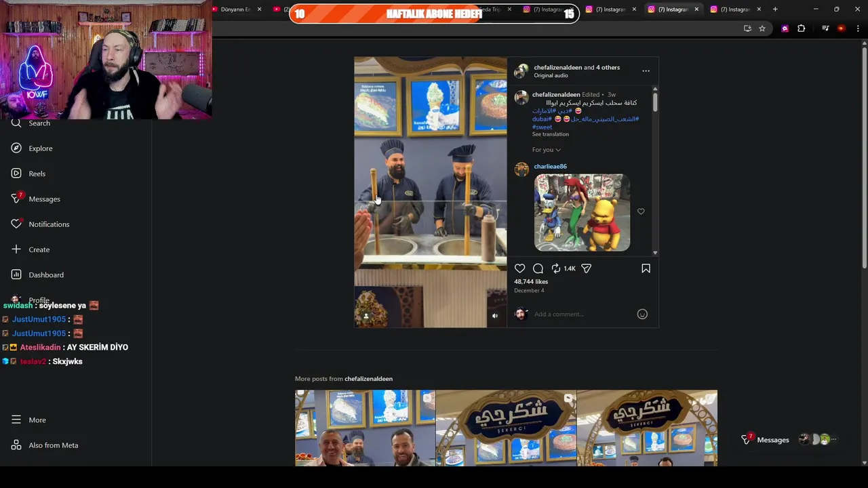Open a new browser tab
This screenshot has height=488, width=868.
point(775,9)
